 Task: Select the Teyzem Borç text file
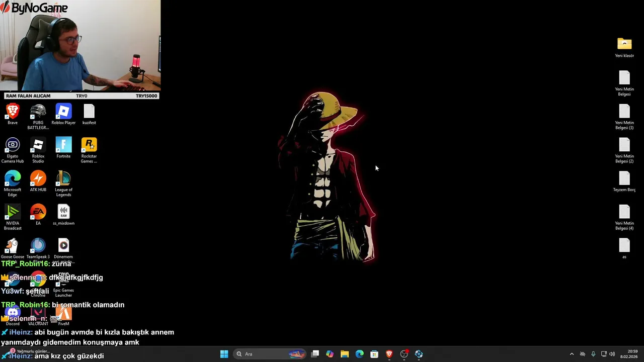(x=624, y=182)
